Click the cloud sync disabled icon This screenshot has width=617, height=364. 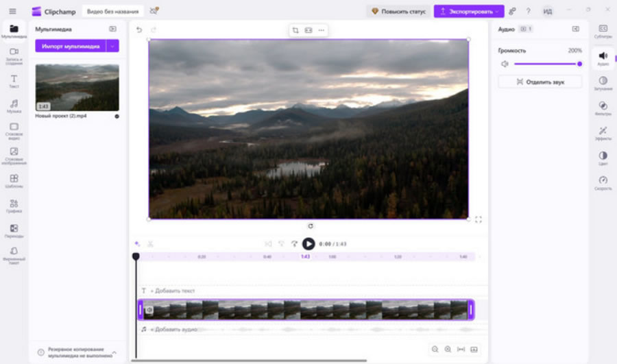[x=154, y=10]
